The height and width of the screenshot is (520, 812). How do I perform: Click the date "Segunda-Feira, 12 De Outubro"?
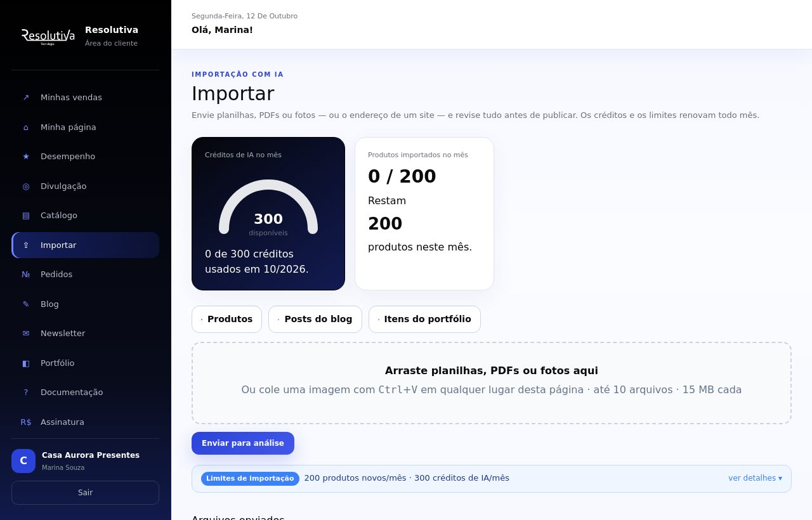pos(244,16)
